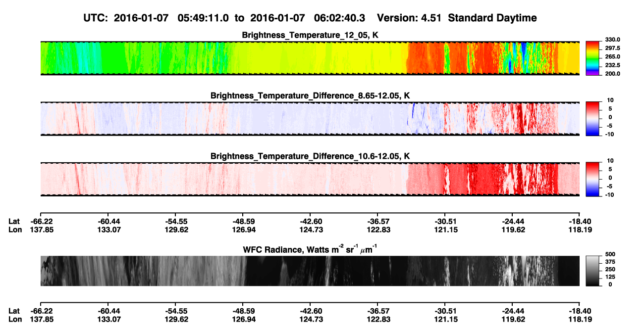This screenshot has height=330, width=644.
Task: Click longitude 133.07 on the bottom axis
Action: point(109,319)
